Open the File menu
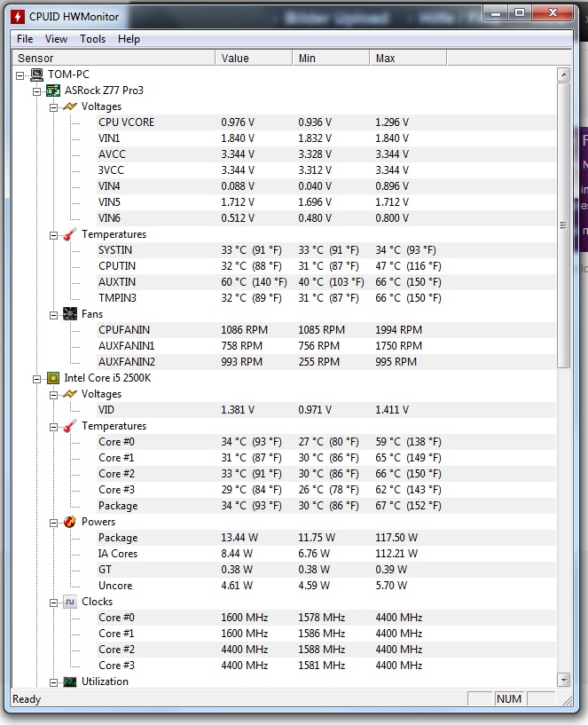The image size is (588, 725). point(25,39)
